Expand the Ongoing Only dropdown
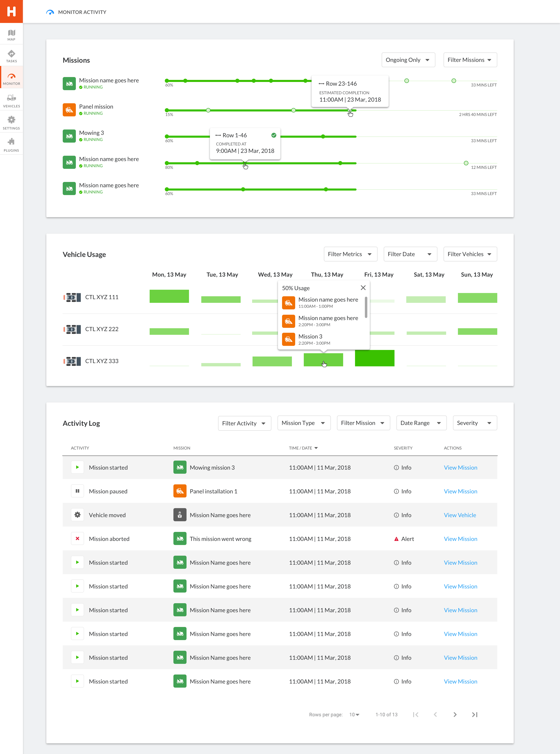The image size is (560, 754). [x=408, y=60]
